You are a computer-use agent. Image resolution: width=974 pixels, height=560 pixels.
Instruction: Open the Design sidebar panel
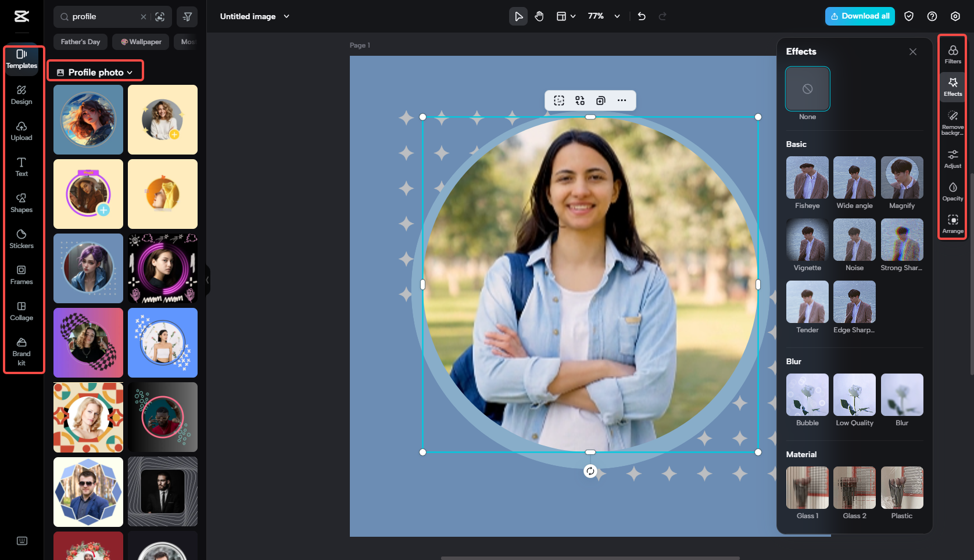click(x=22, y=95)
